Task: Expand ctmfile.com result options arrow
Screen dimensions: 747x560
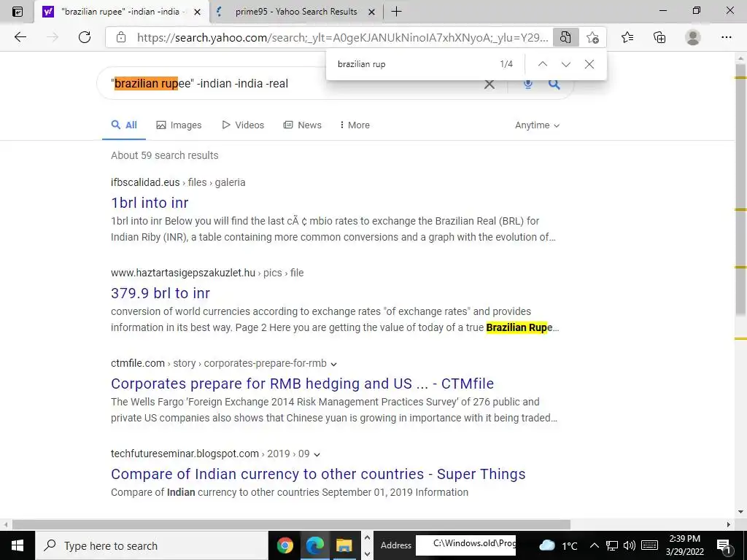Action: coord(334,365)
